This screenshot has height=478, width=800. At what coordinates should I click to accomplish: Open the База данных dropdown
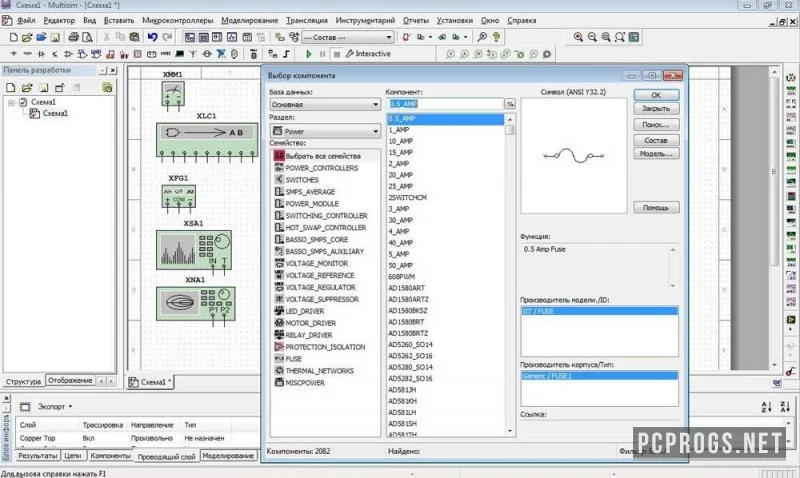pos(325,104)
